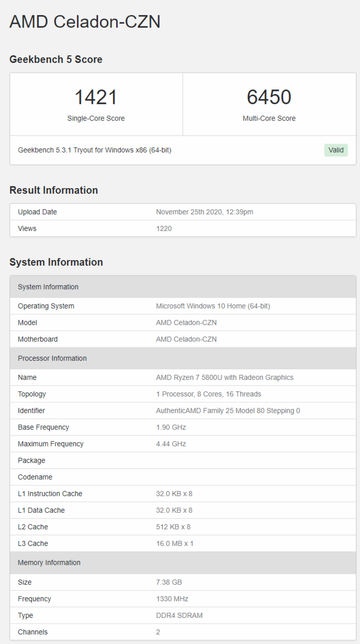Click the memory Type label
This screenshot has height=644, width=360.
click(x=25, y=615)
